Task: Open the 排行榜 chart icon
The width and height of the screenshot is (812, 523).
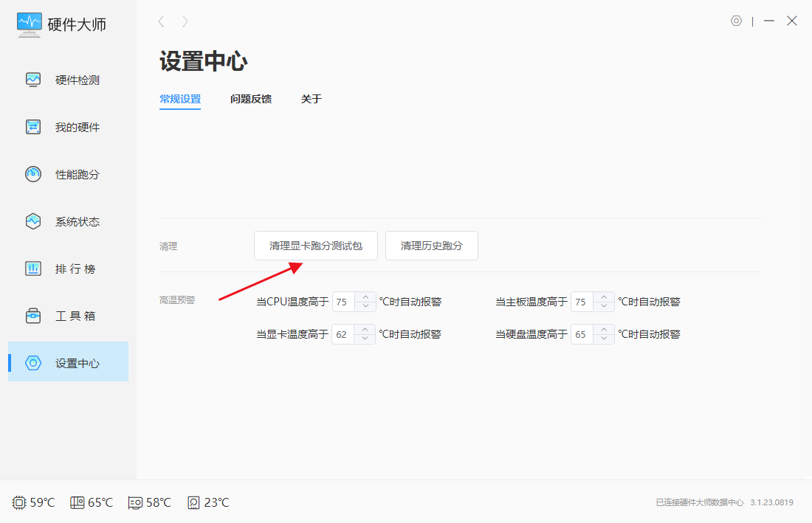Action: [x=33, y=269]
